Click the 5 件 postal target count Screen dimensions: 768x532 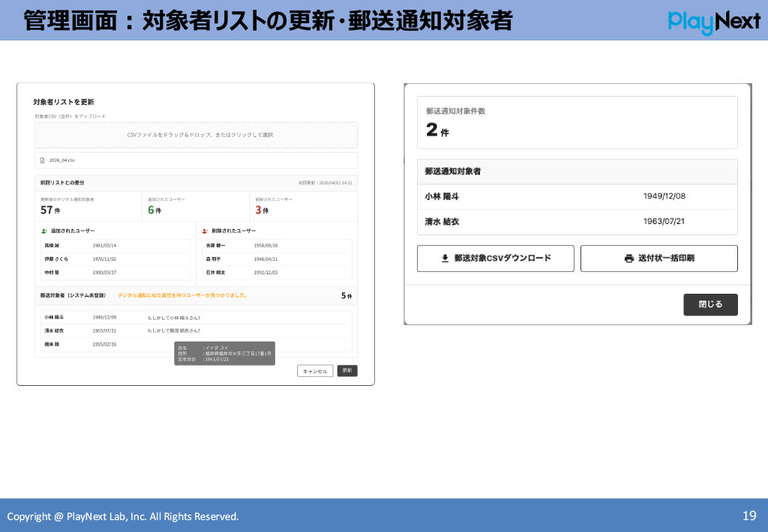pyautogui.click(x=346, y=296)
